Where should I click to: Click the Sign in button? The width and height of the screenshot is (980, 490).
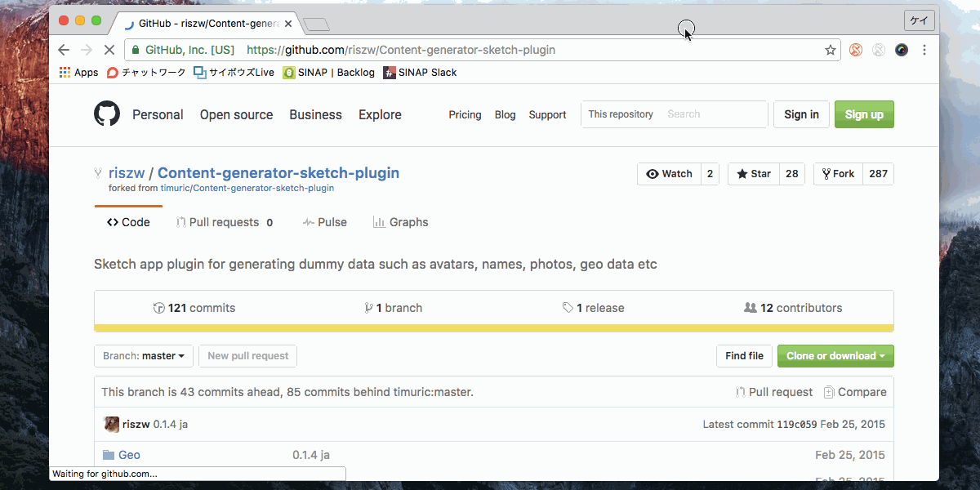point(801,114)
